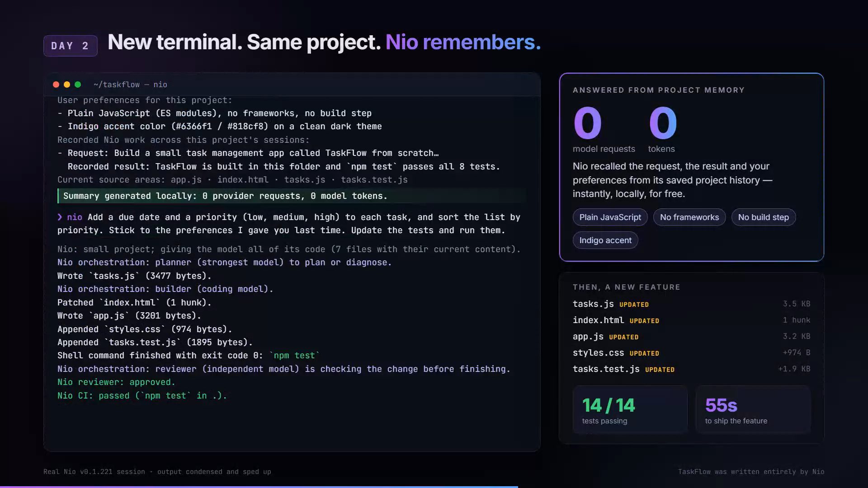Click the purple prompt chevron before nio
The image size is (868, 488).
[x=60, y=217]
